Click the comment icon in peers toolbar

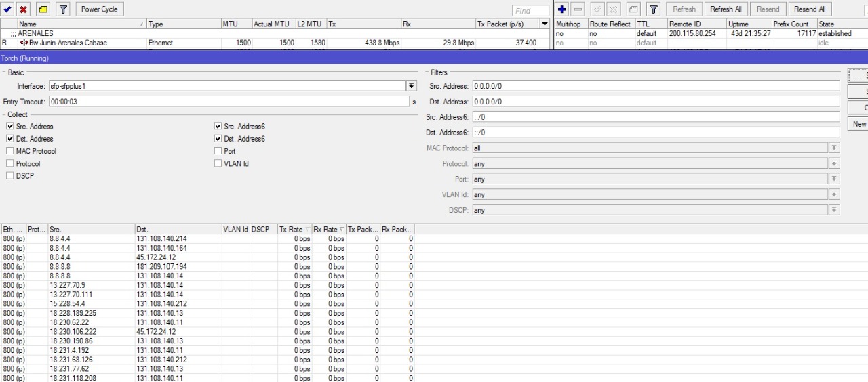coord(635,9)
